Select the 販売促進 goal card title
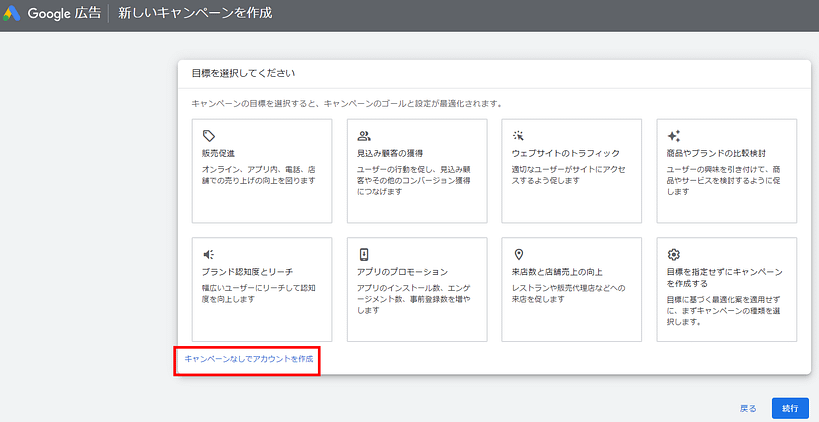The height and width of the screenshot is (422, 819). click(x=220, y=153)
